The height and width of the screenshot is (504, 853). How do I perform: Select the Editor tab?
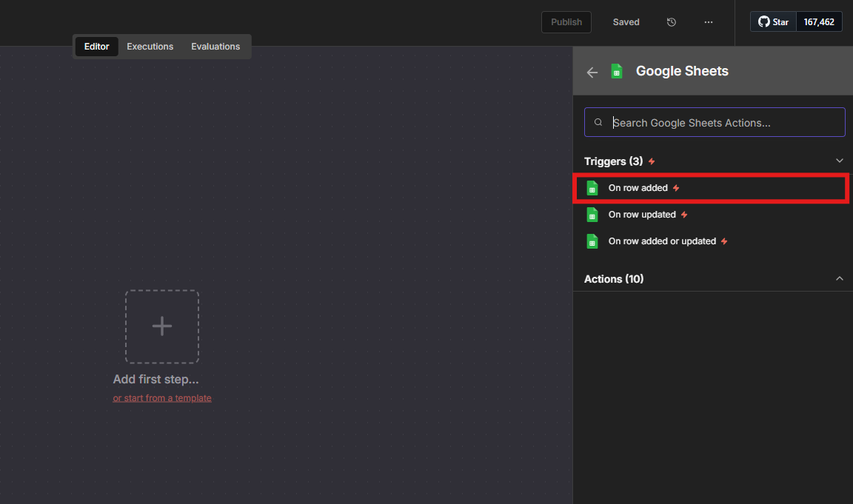pos(96,47)
